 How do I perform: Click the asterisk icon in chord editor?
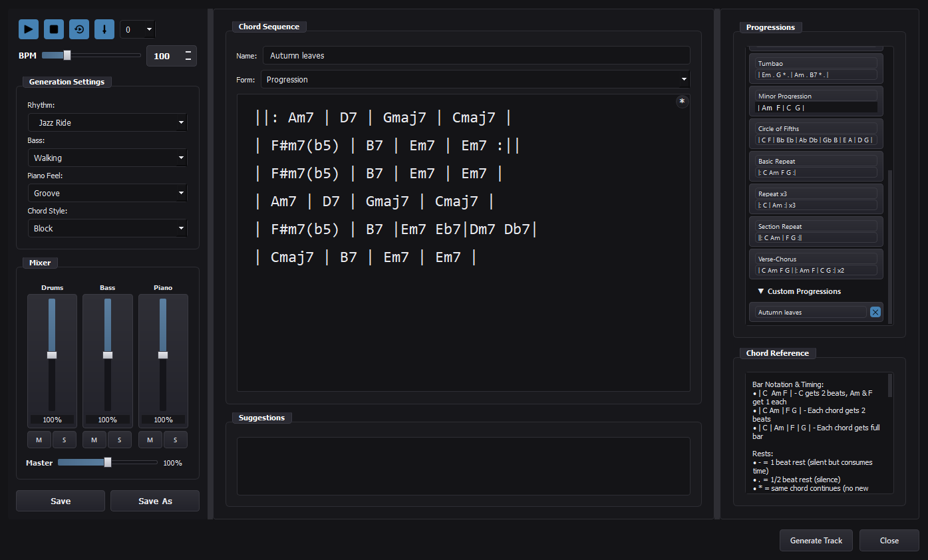point(682,102)
